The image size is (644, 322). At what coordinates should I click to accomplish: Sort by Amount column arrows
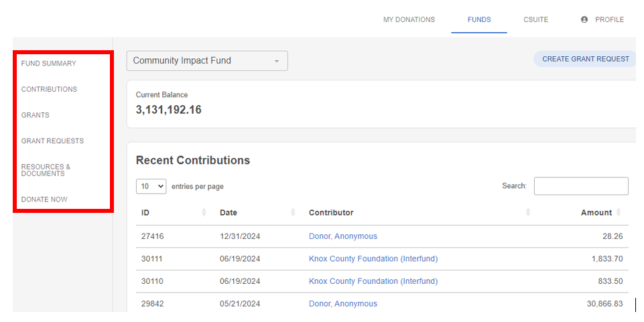click(x=618, y=212)
